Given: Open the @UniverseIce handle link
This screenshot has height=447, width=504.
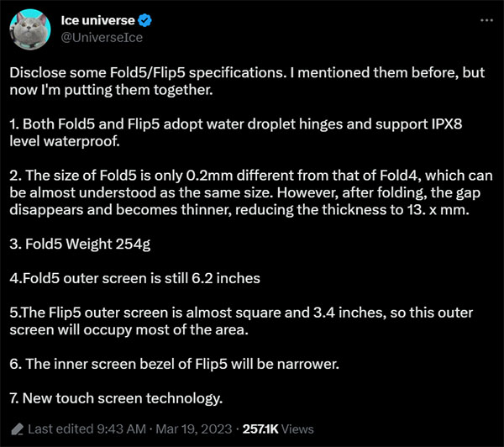Looking at the screenshot, I should point(103,39).
